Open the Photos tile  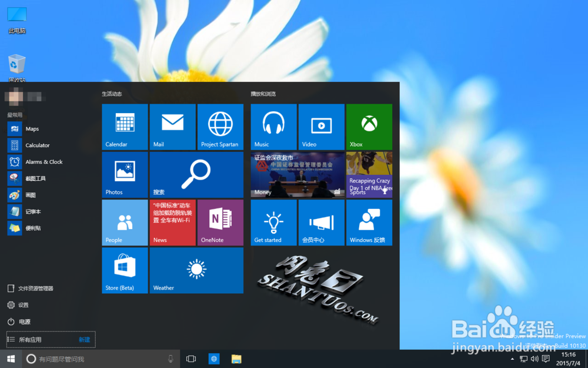[125, 175]
